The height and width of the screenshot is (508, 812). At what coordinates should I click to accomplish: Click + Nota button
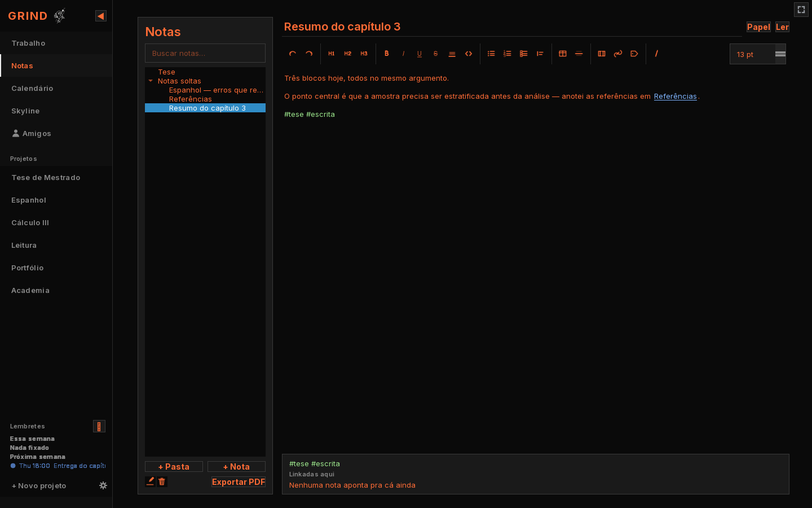tap(236, 466)
